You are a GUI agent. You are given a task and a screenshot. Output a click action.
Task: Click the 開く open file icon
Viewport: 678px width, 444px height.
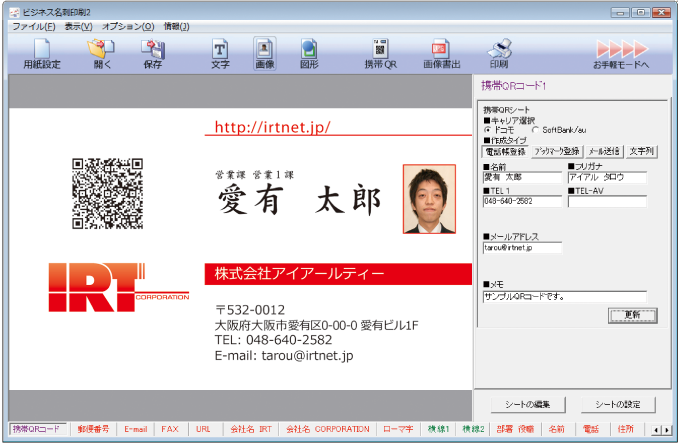[103, 52]
